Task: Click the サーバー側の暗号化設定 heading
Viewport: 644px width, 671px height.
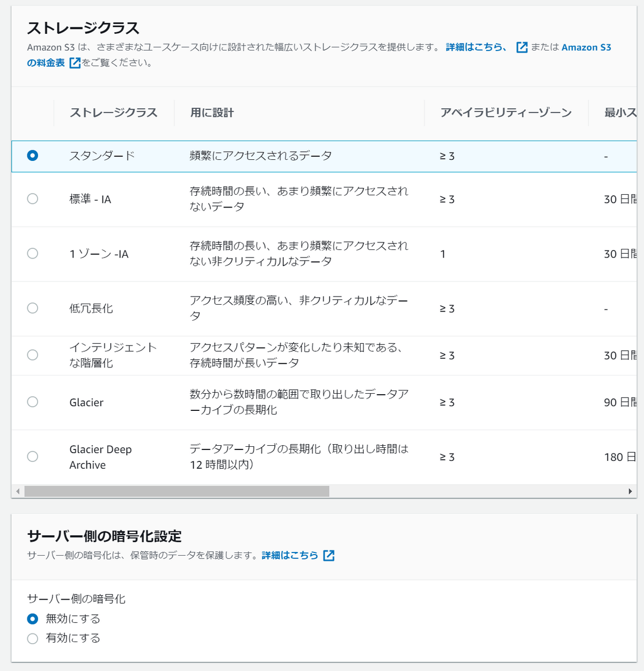Action: point(105,536)
